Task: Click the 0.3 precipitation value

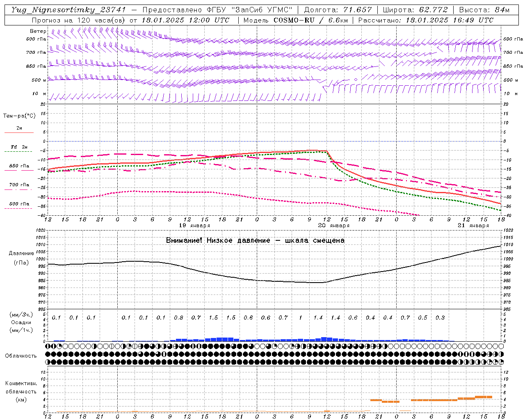Action: (x=440, y=318)
